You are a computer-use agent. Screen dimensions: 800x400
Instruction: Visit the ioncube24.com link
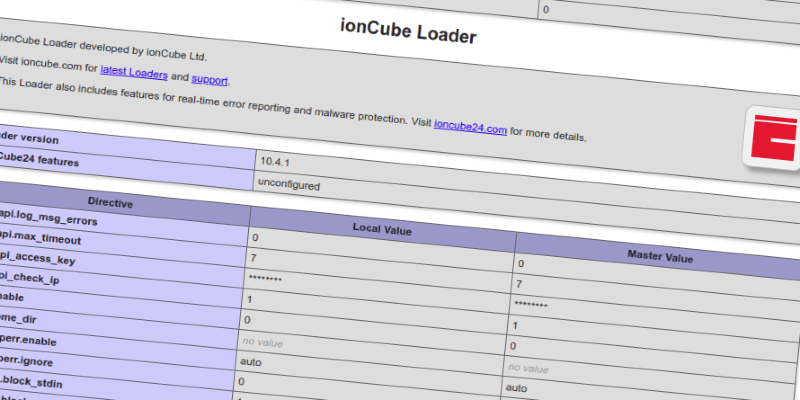pos(470,127)
